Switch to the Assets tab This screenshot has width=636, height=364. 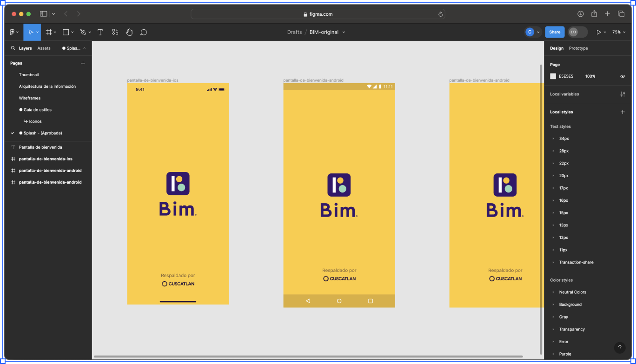click(44, 48)
